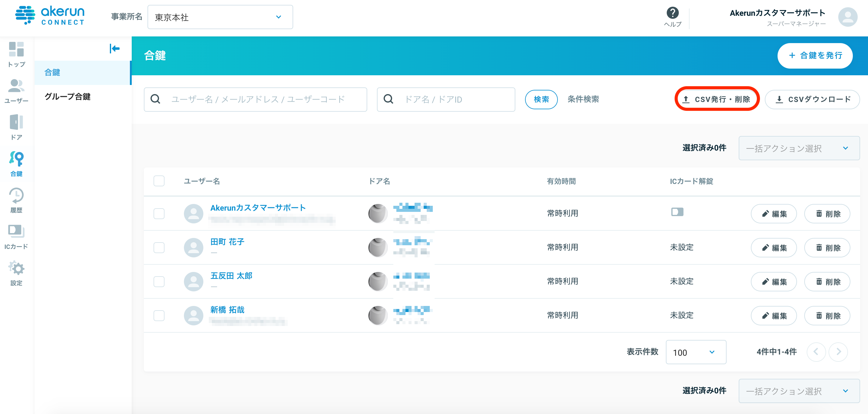Open top 一括アクション選択 dropdown
The image size is (868, 414).
pos(799,148)
